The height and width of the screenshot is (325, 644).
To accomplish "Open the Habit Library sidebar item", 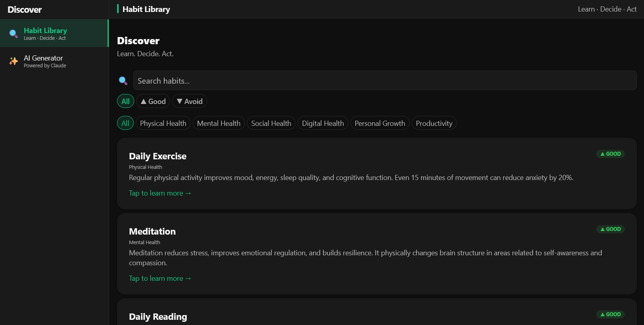I will (x=54, y=33).
